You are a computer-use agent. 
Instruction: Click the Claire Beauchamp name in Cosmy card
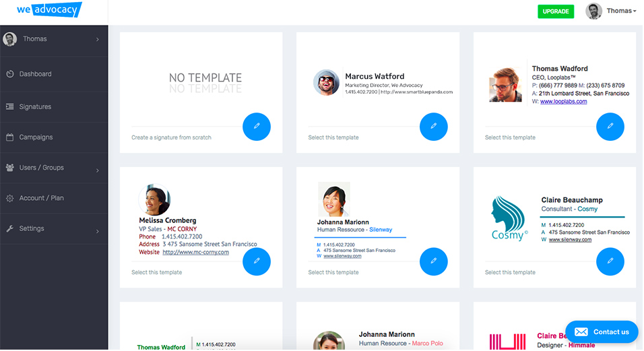pos(572,200)
